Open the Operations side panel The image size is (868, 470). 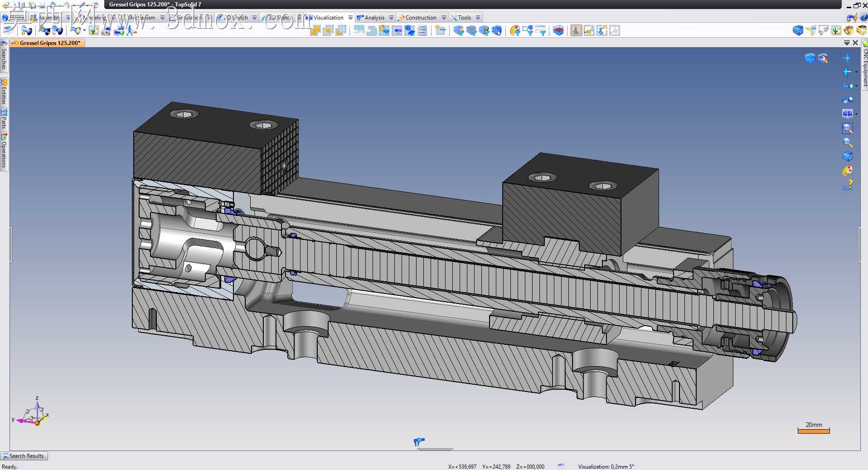[x=4, y=151]
